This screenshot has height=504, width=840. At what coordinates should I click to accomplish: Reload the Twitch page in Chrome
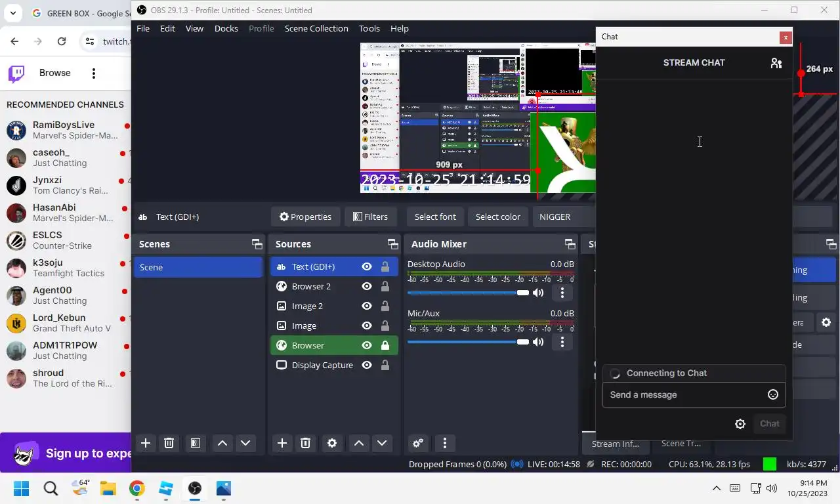pyautogui.click(x=62, y=41)
